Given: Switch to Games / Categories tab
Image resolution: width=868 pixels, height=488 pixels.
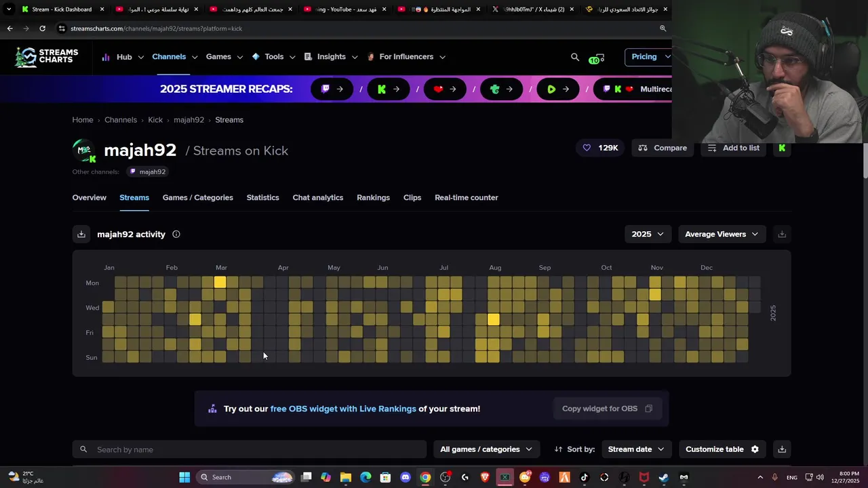Looking at the screenshot, I should (x=198, y=198).
